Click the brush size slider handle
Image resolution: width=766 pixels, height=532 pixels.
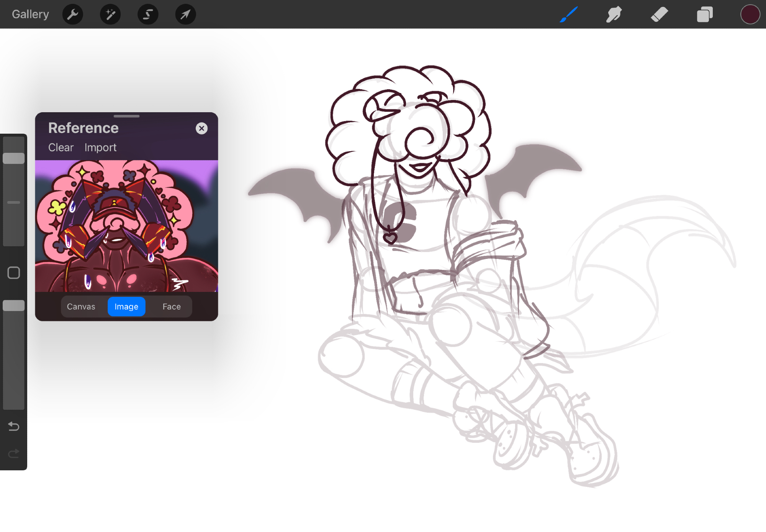pos(14,158)
